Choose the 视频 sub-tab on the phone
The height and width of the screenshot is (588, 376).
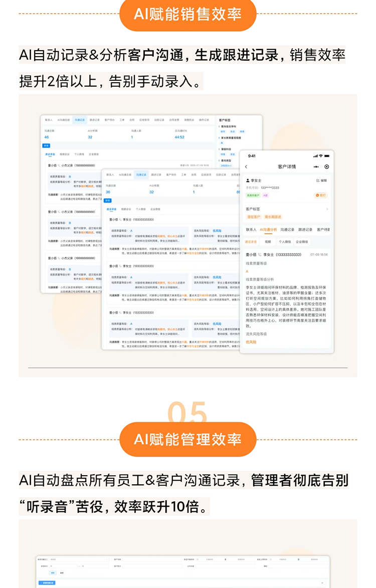pyautogui.click(x=268, y=242)
